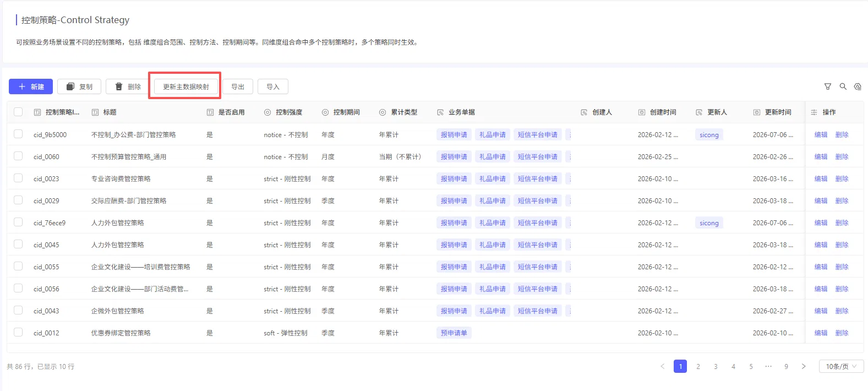Click the 新建 (New) button
This screenshot has width=868, height=391.
(31, 86)
